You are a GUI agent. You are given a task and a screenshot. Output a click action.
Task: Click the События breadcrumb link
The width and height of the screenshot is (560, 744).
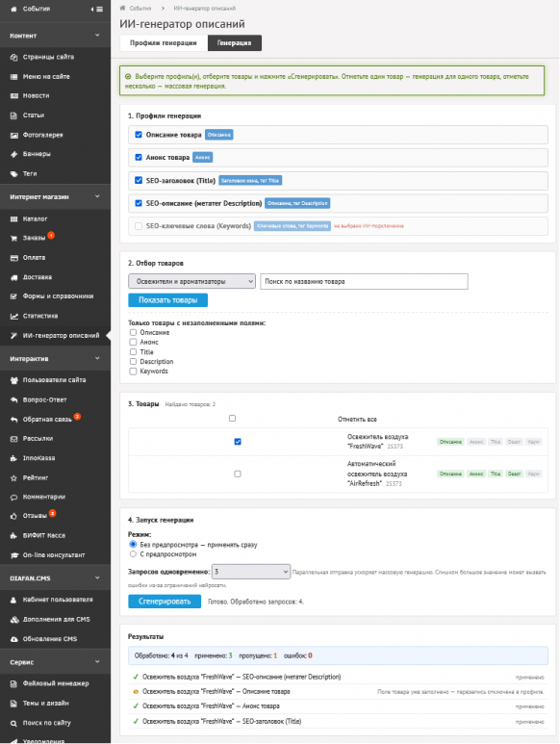140,8
